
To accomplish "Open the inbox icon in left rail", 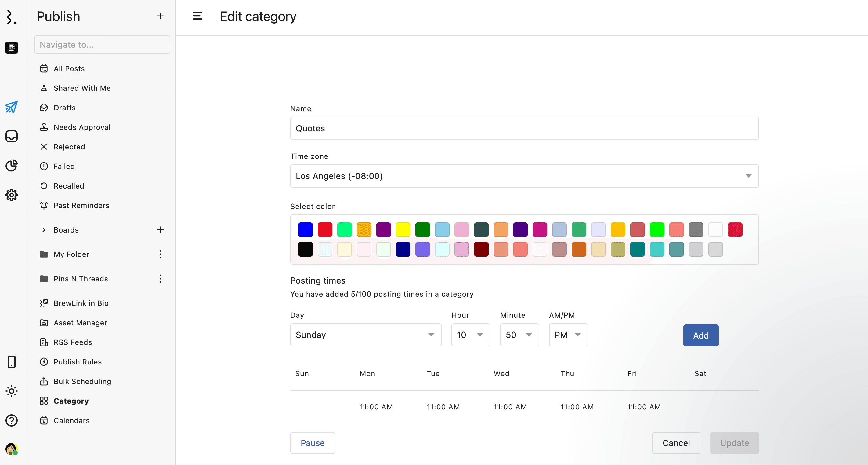I will 12,136.
